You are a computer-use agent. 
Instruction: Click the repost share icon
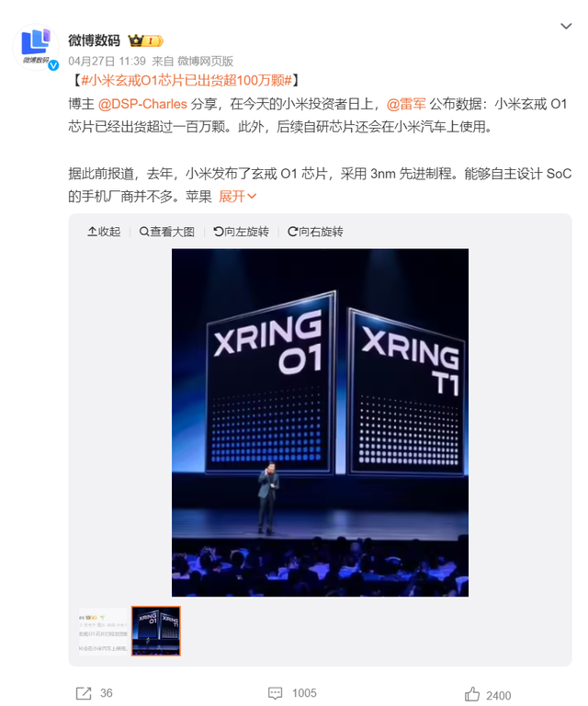(x=84, y=693)
